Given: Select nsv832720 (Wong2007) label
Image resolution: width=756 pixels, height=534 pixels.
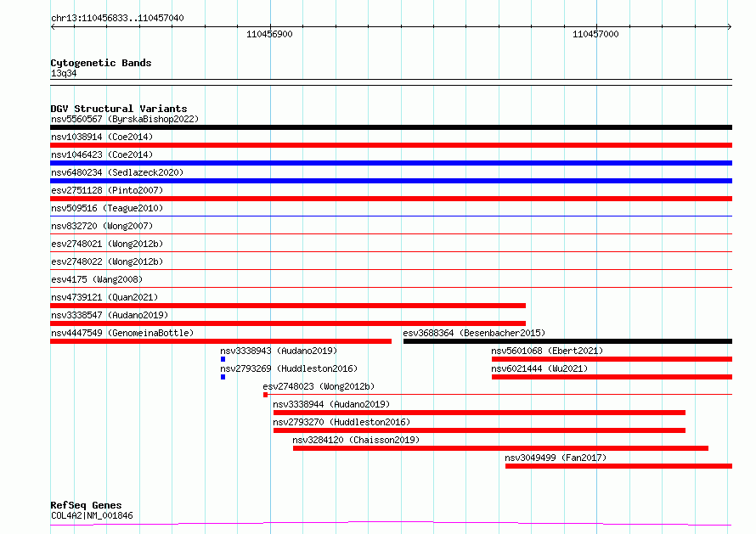Looking at the screenshot, I should (x=102, y=226).
